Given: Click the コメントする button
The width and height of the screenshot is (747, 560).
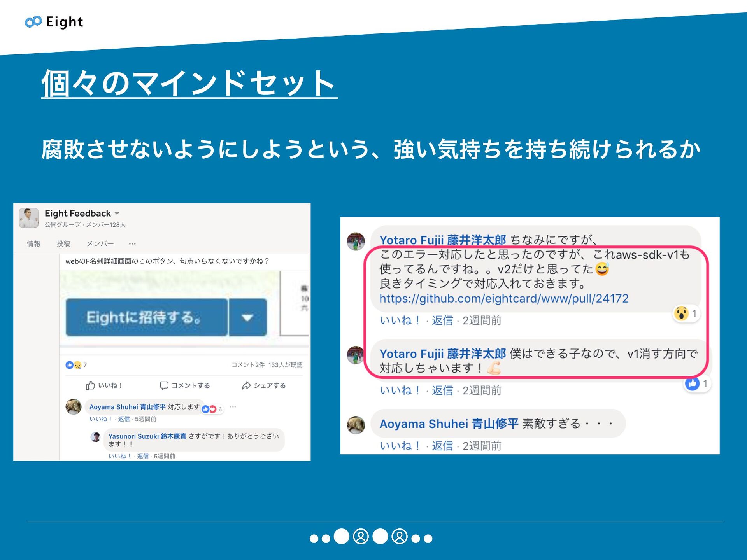Looking at the screenshot, I should 185,385.
